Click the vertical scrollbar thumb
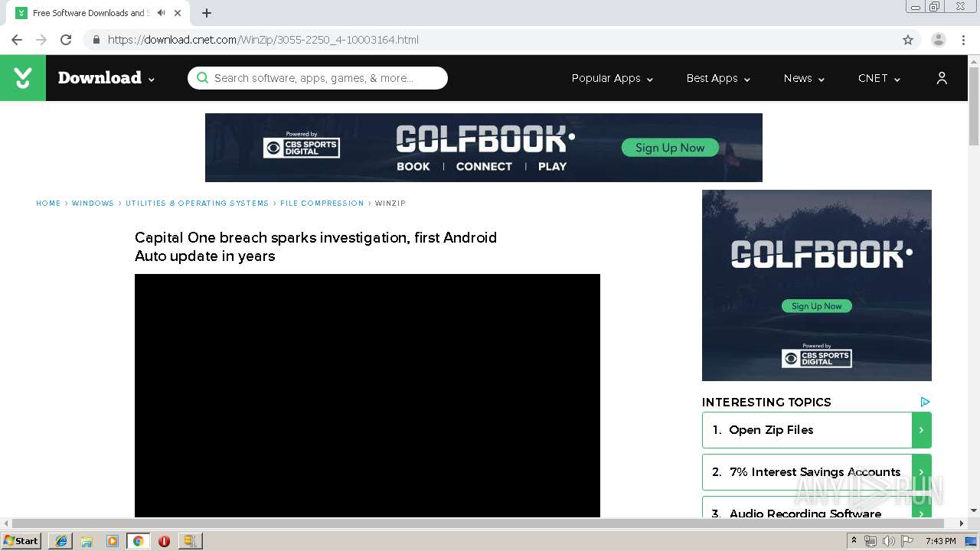 [974, 106]
